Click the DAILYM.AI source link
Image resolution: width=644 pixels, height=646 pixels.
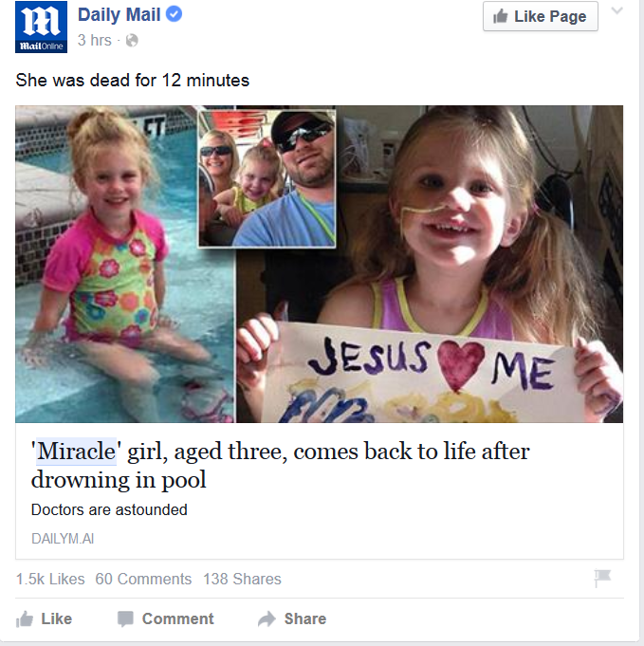pyautogui.click(x=63, y=539)
